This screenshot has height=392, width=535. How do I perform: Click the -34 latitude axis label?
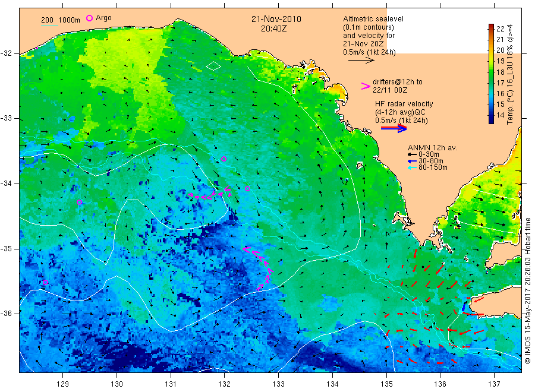pos(6,184)
